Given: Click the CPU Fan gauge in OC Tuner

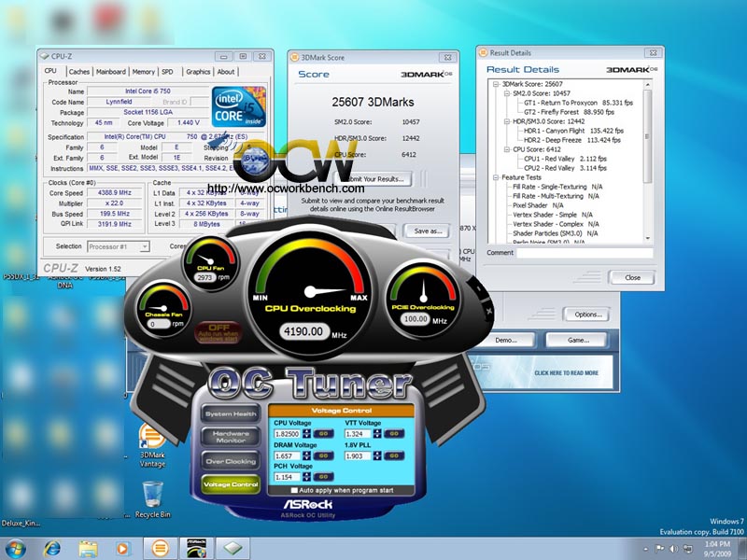Looking at the screenshot, I should click(211, 263).
